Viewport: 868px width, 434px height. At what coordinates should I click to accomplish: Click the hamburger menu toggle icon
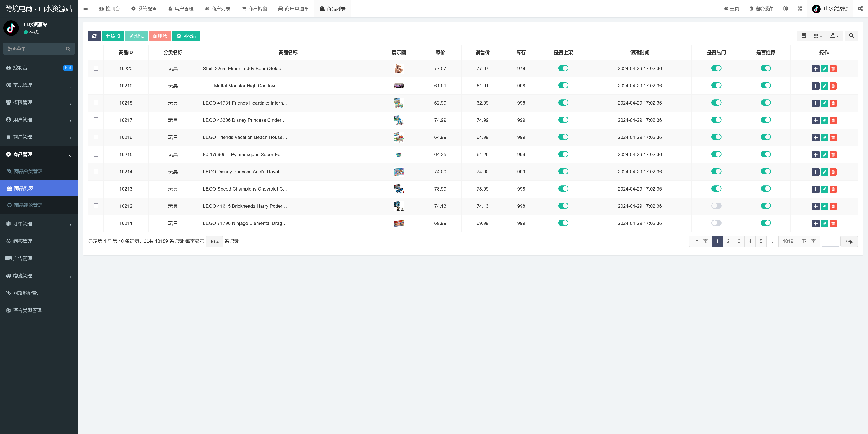click(x=86, y=8)
